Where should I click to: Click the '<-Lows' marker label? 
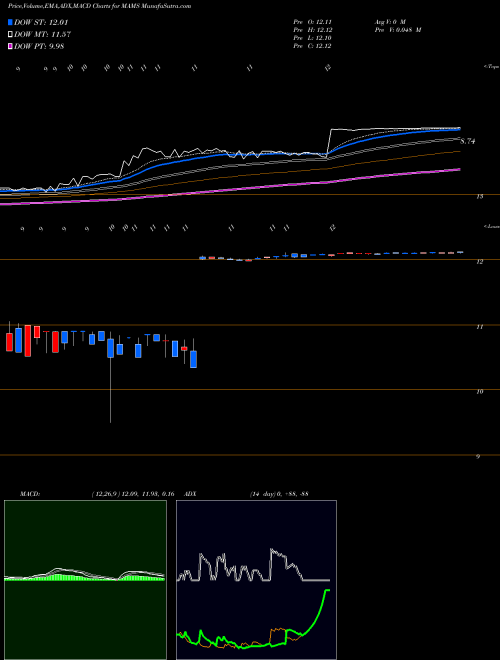(x=492, y=226)
